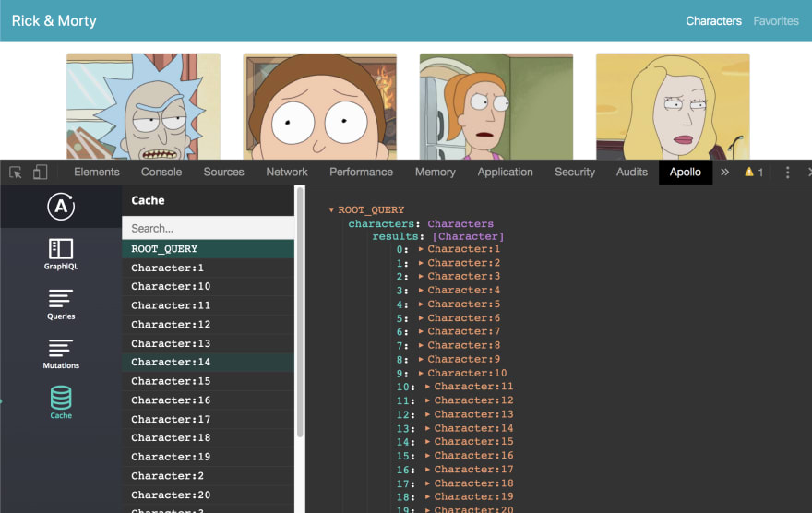Viewport: 812px width, 513px height.
Task: Click the warning triangle icon
Action: (x=749, y=172)
